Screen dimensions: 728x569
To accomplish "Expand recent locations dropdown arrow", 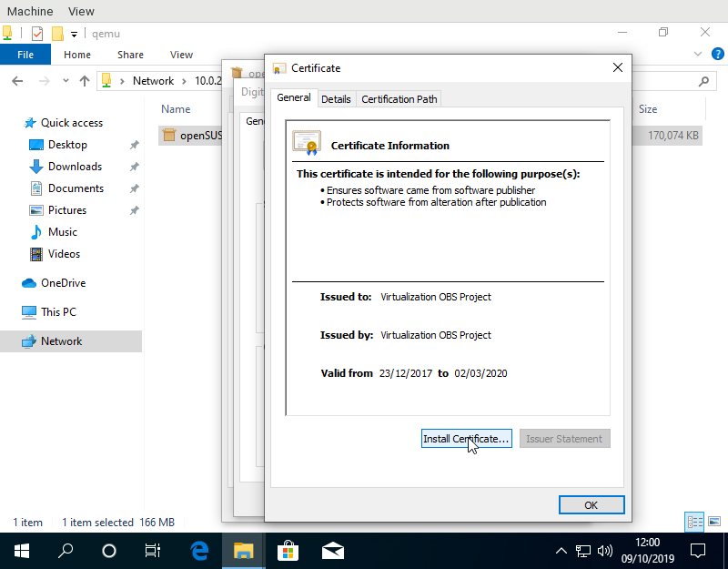I will tap(64, 81).
